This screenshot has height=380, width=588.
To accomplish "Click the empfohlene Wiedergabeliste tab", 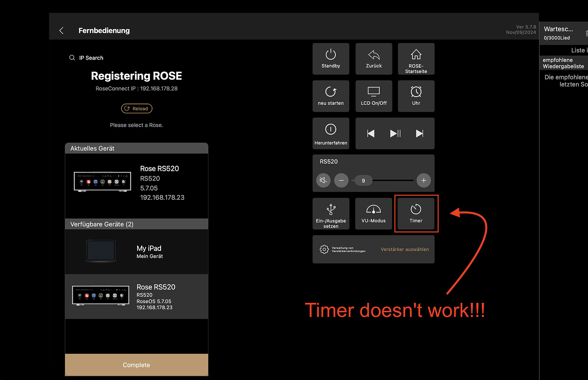I will [x=563, y=63].
